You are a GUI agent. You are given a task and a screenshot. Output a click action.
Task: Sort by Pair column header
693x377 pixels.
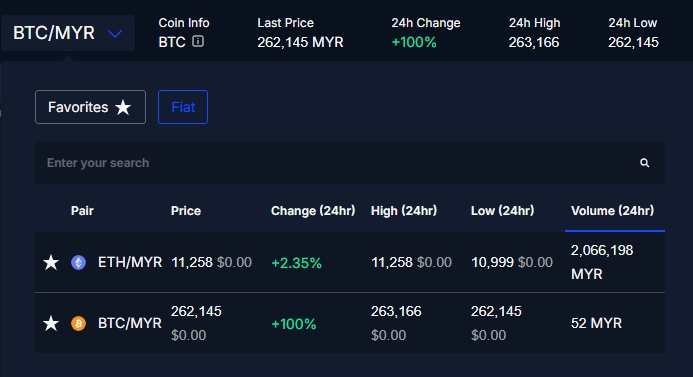pyautogui.click(x=82, y=210)
